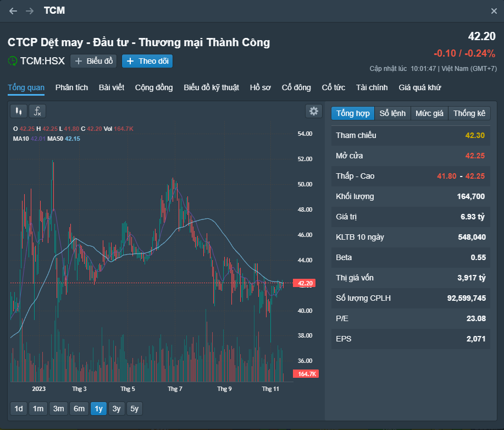Click the Beta value 0.55
The height and width of the screenshot is (430, 504).
pos(478,257)
